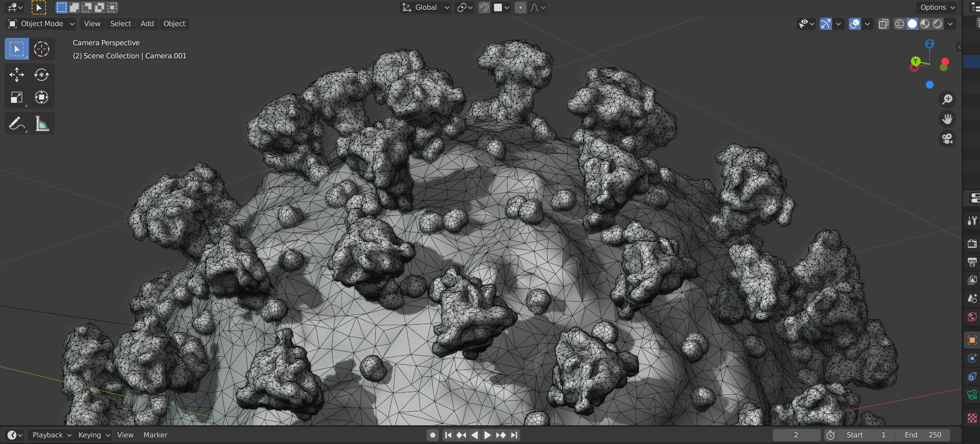Open the Options dropdown

[x=936, y=7]
